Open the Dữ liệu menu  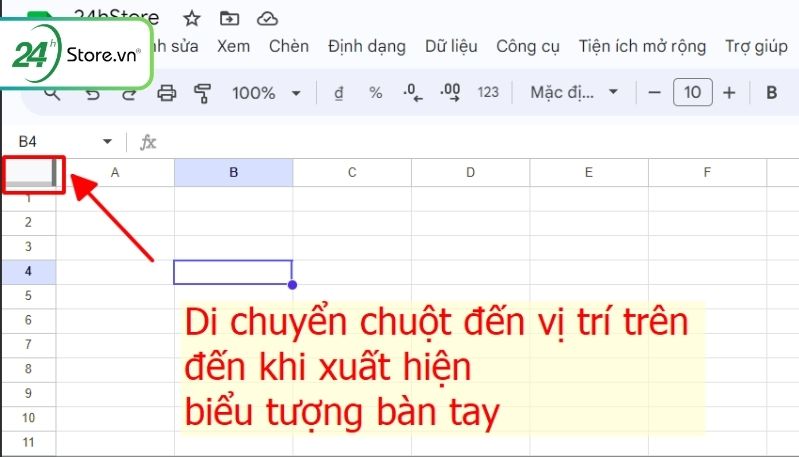451,47
